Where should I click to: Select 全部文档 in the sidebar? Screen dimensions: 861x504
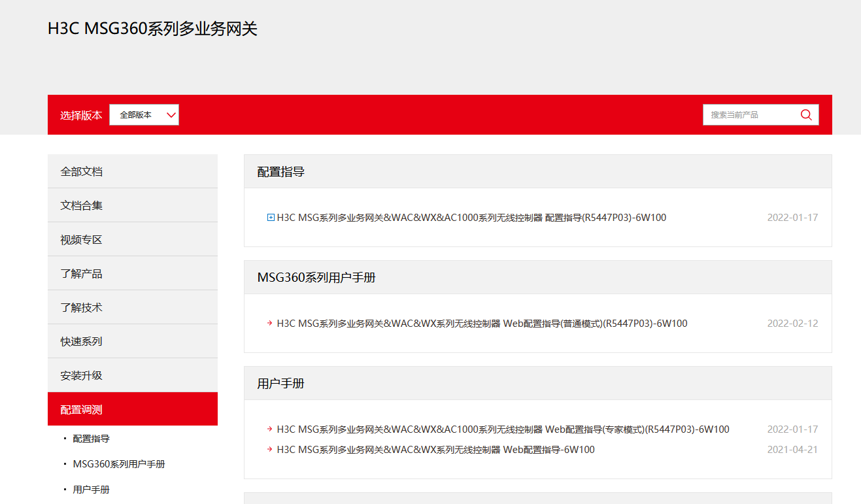[133, 171]
